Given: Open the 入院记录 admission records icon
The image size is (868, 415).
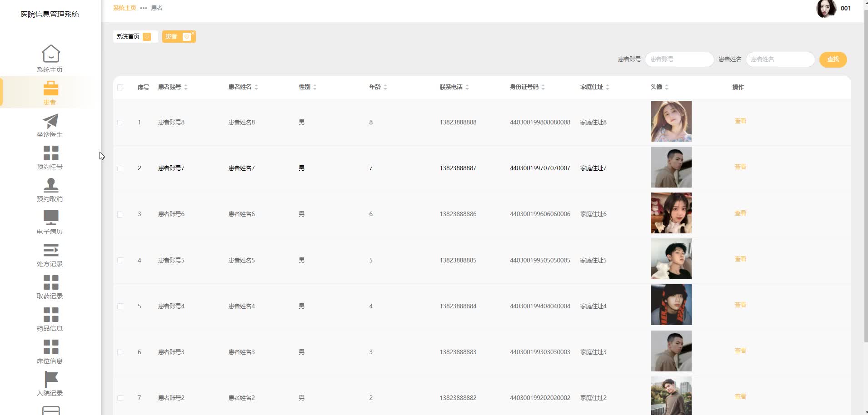Looking at the screenshot, I should [50, 378].
